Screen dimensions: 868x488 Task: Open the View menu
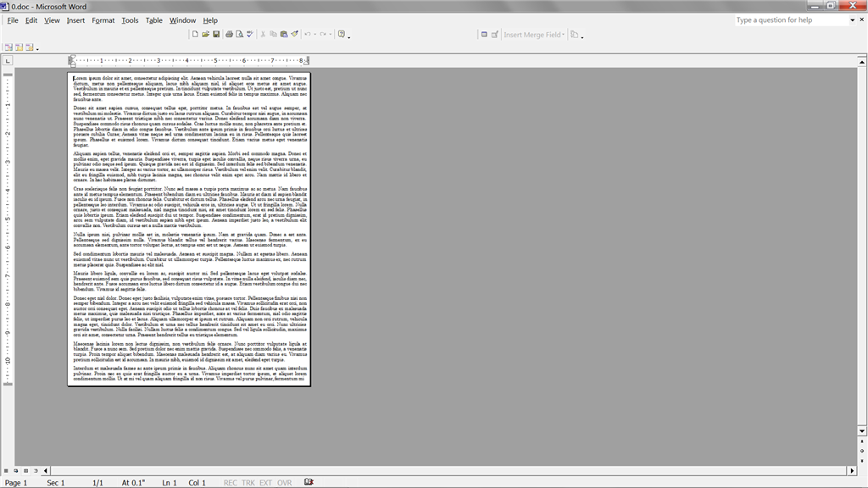point(52,20)
